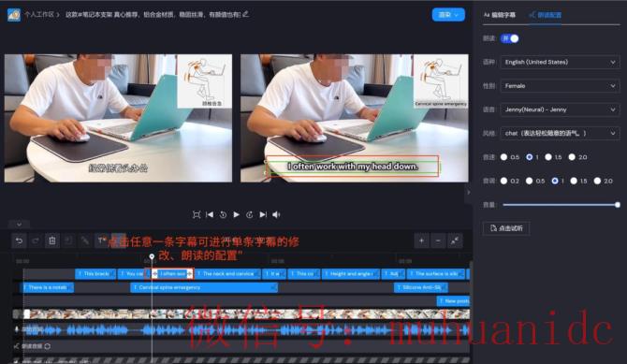This screenshot has width=627, height=364.
Task: Undo the last edit in timeline toolbar
Action: tap(19, 240)
